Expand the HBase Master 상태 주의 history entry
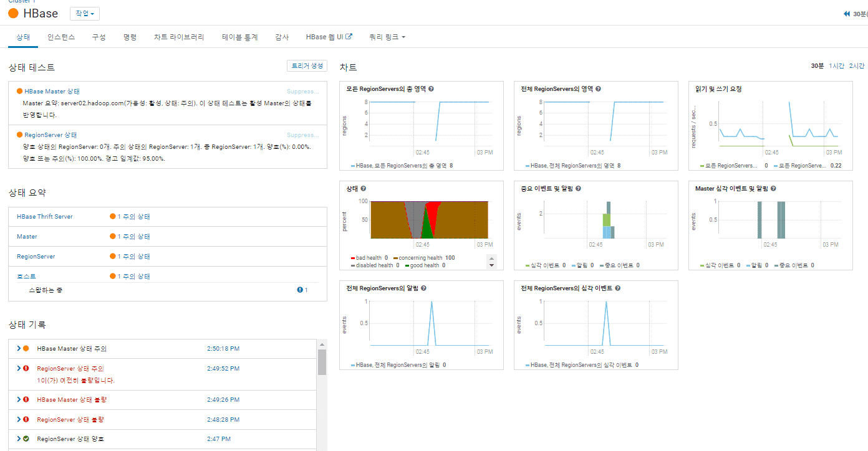Viewport: 868px width, 451px height. [19, 349]
